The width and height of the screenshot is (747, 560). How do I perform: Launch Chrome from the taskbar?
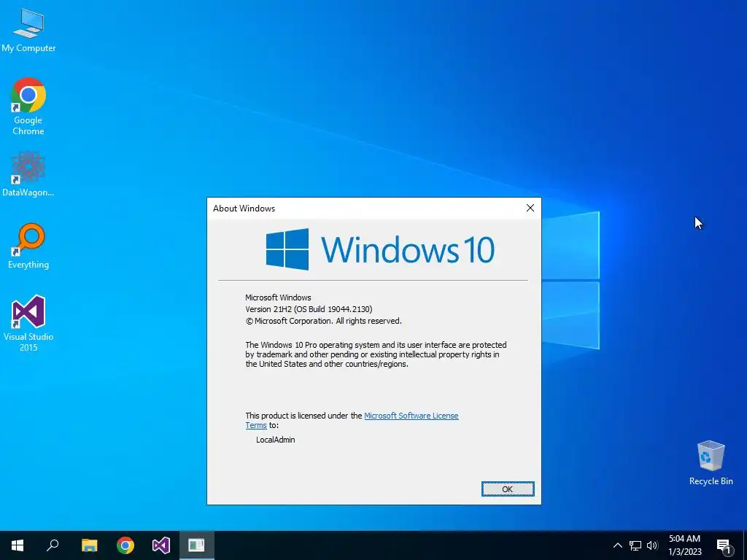pyautogui.click(x=125, y=545)
